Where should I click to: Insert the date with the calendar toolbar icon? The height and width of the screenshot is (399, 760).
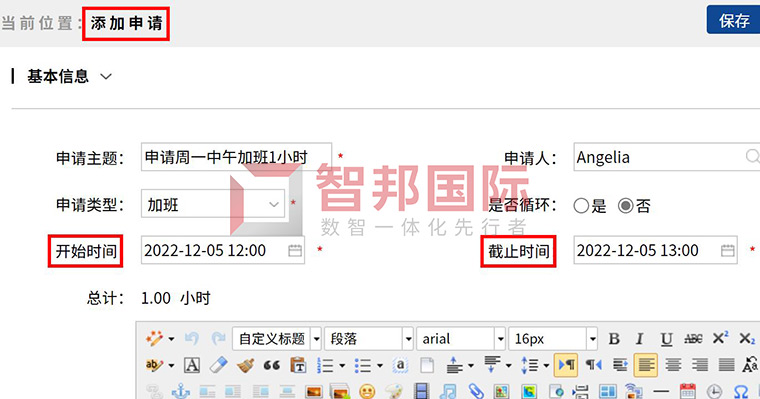point(687,391)
